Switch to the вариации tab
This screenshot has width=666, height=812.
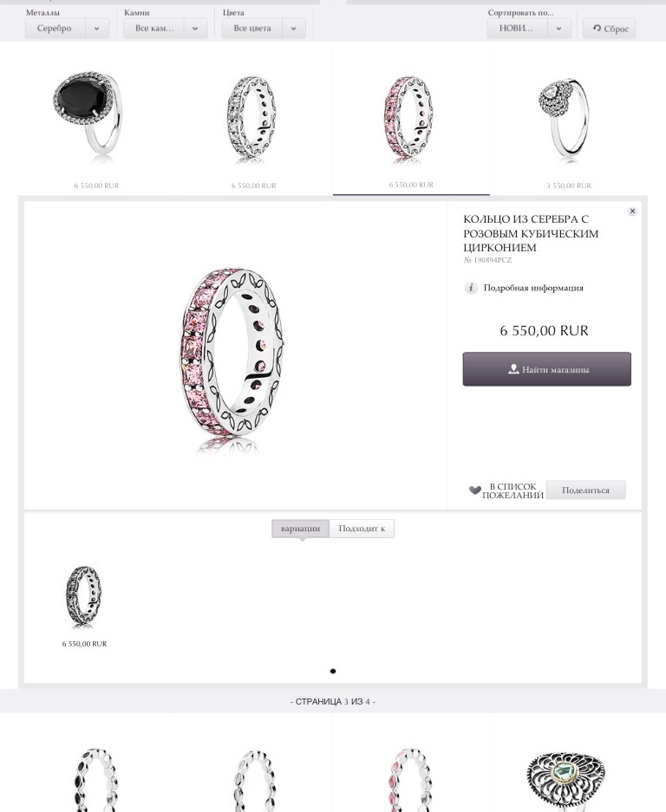point(300,529)
